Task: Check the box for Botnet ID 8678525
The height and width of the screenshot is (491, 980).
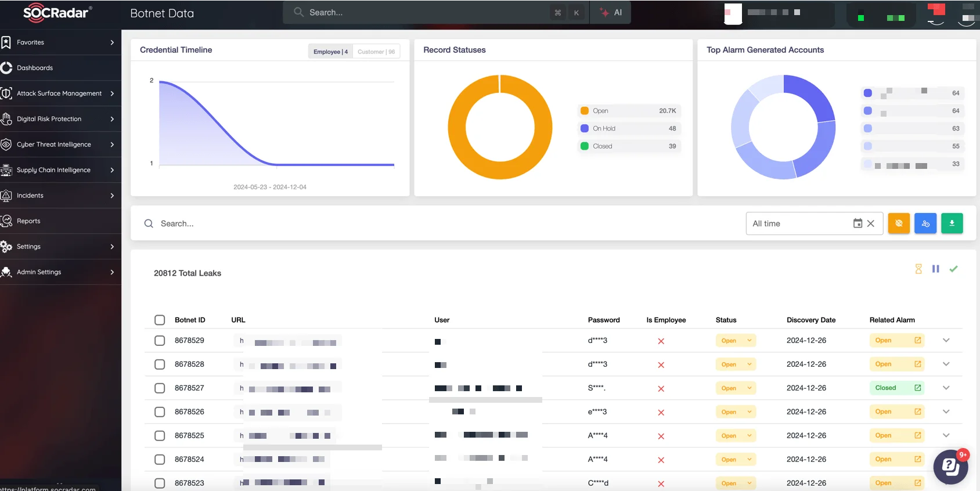Action: click(x=160, y=436)
